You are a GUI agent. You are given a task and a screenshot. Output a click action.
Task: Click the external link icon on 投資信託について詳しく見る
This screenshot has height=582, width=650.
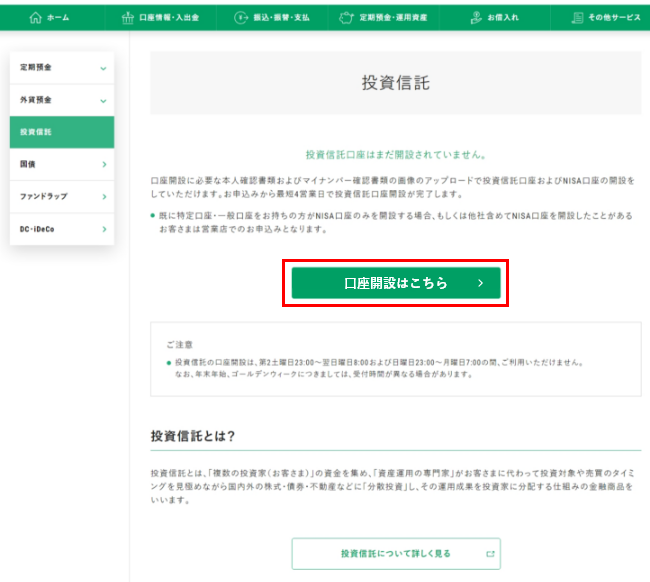click(x=490, y=553)
